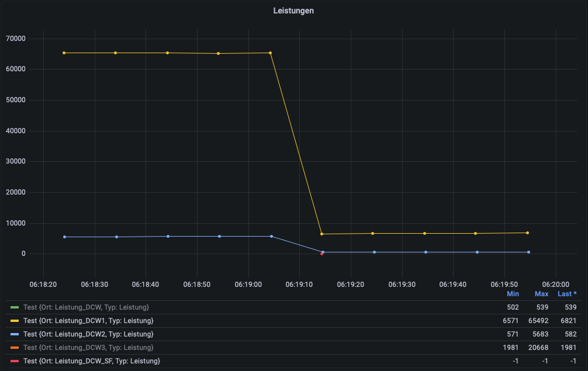The height and width of the screenshot is (371, 588).
Task: Click the 65492 Max value for DCW1
Action: tap(538, 321)
